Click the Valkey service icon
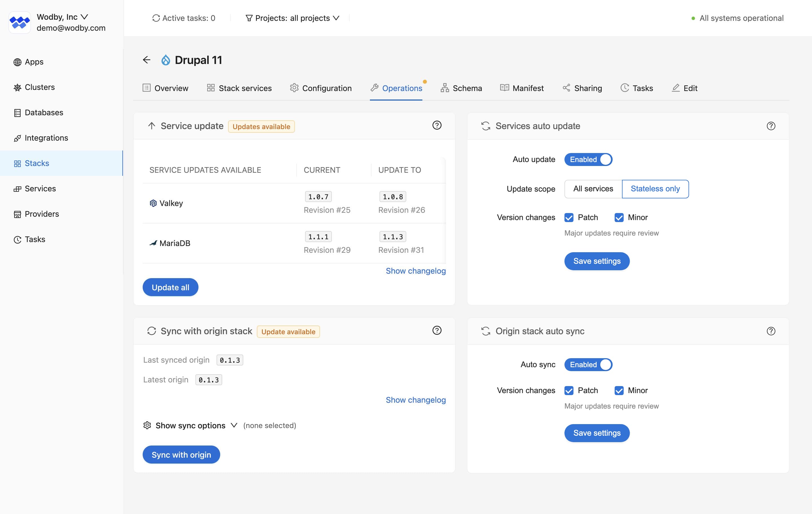This screenshot has height=514, width=812. tap(153, 203)
